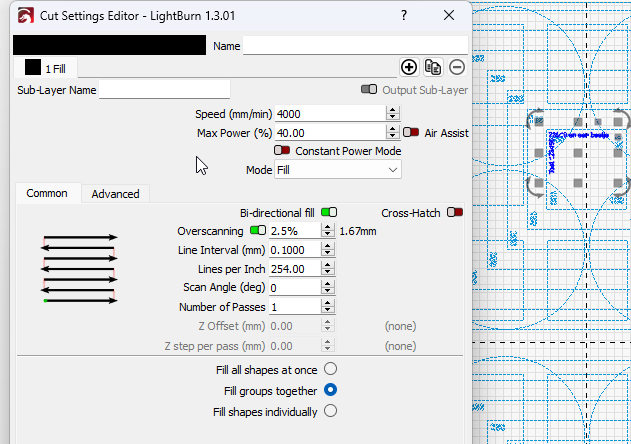Click the black swatch on the 1 Fill tab
The width and height of the screenshot is (631, 444).
click(33, 67)
